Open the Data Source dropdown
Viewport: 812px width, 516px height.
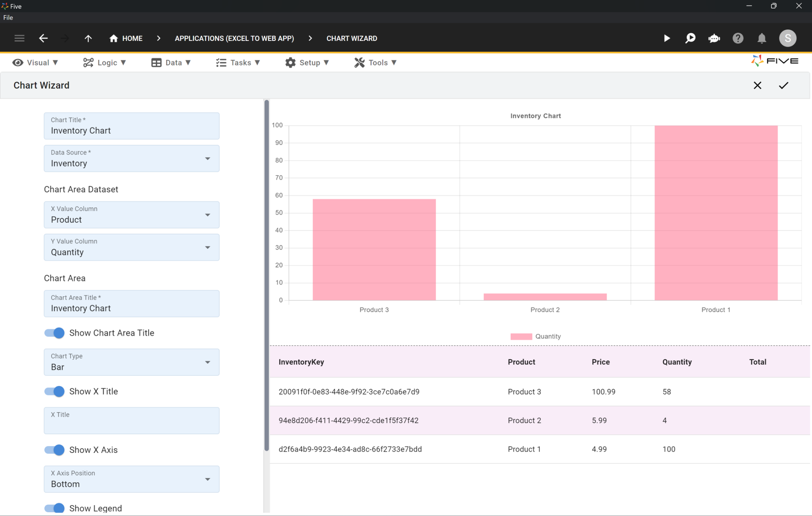click(132, 158)
